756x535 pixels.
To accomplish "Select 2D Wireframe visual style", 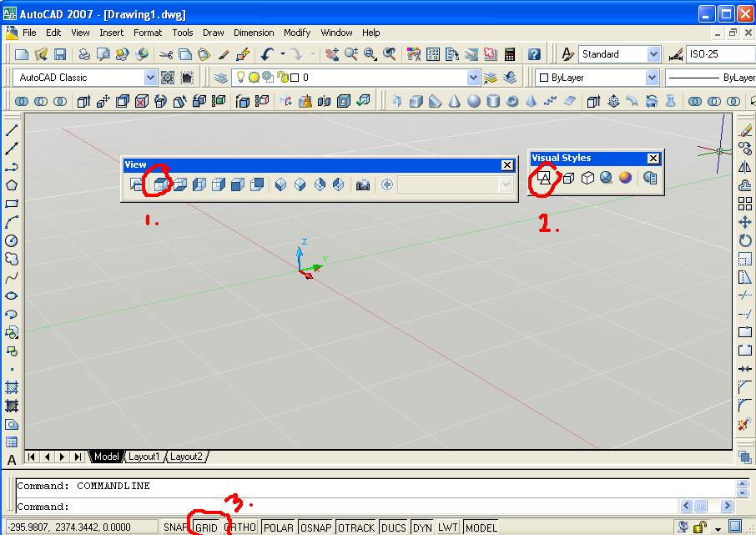I will [544, 178].
